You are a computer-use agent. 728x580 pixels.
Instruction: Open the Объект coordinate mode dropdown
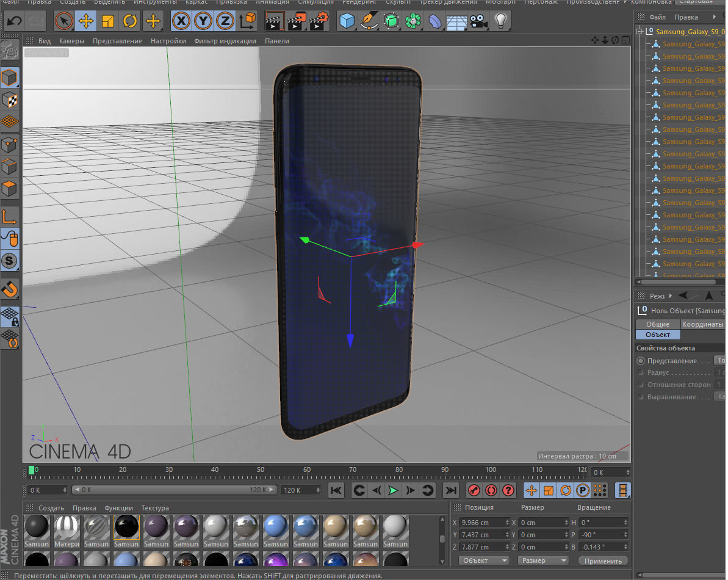point(485,560)
